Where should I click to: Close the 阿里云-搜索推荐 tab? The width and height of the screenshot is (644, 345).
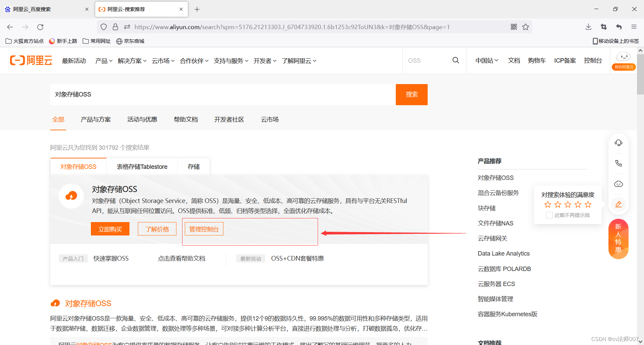[181, 9]
